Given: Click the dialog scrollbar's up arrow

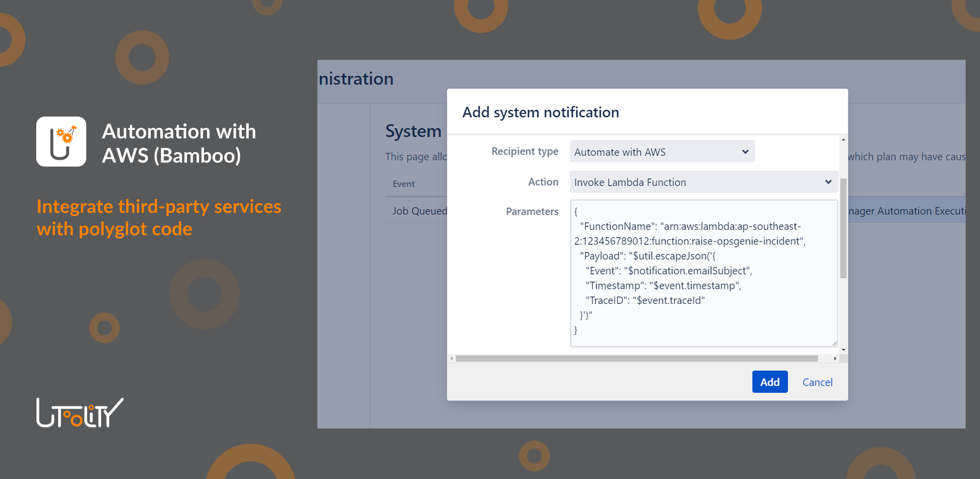Looking at the screenshot, I should point(843,139).
